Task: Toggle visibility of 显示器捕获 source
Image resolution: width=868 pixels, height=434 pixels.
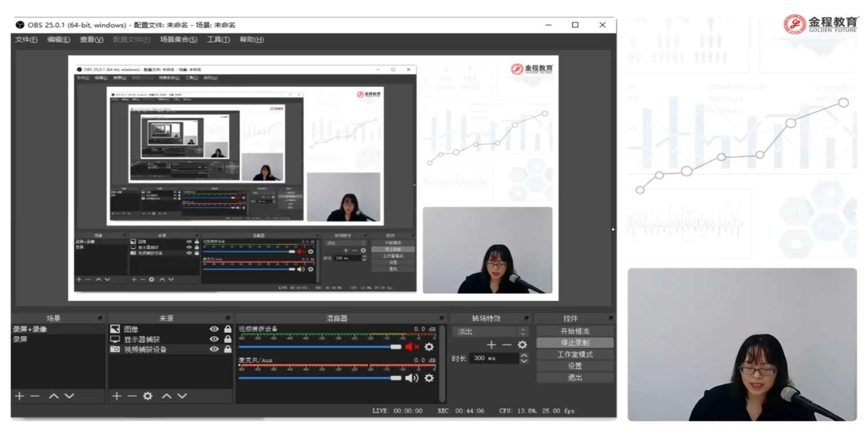Action: point(214,339)
